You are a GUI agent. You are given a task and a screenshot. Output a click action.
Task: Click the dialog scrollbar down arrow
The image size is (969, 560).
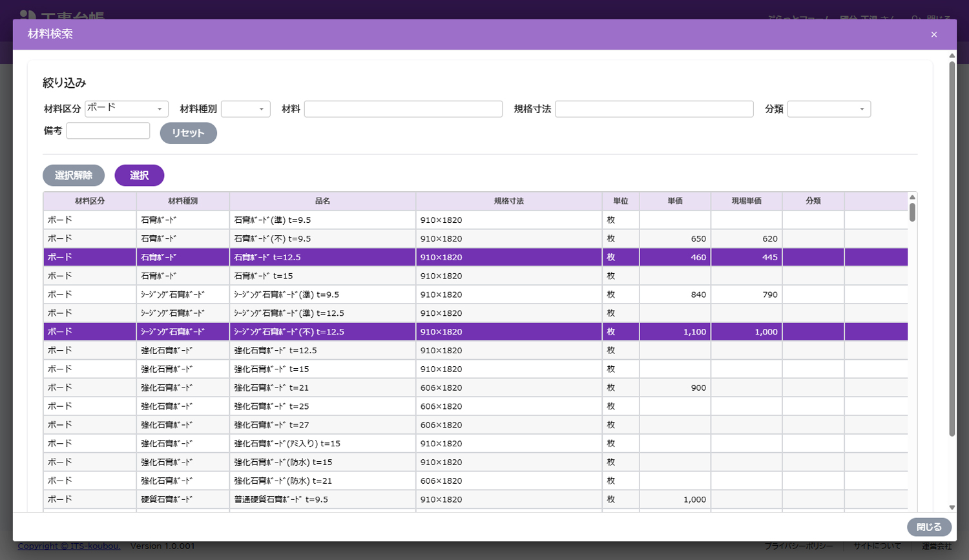(x=952, y=508)
